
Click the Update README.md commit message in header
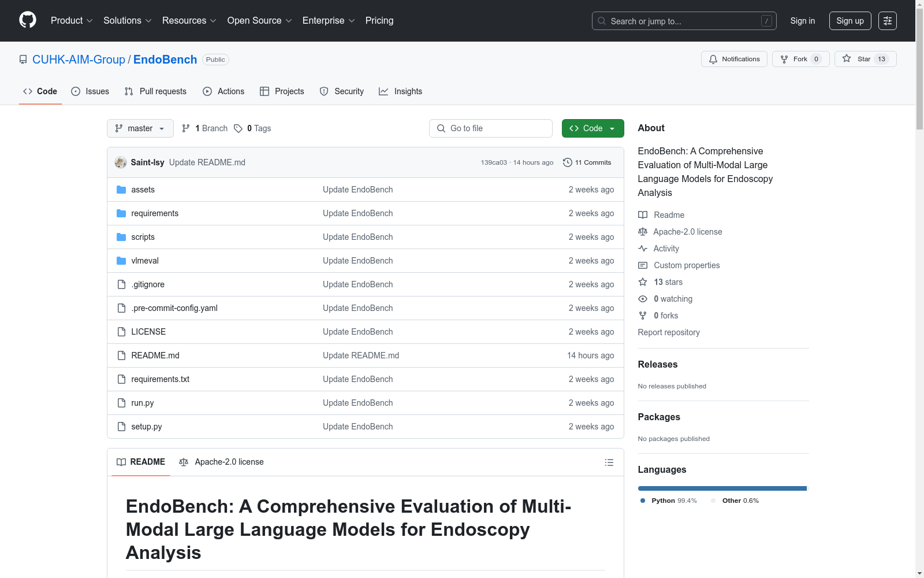[207, 162]
